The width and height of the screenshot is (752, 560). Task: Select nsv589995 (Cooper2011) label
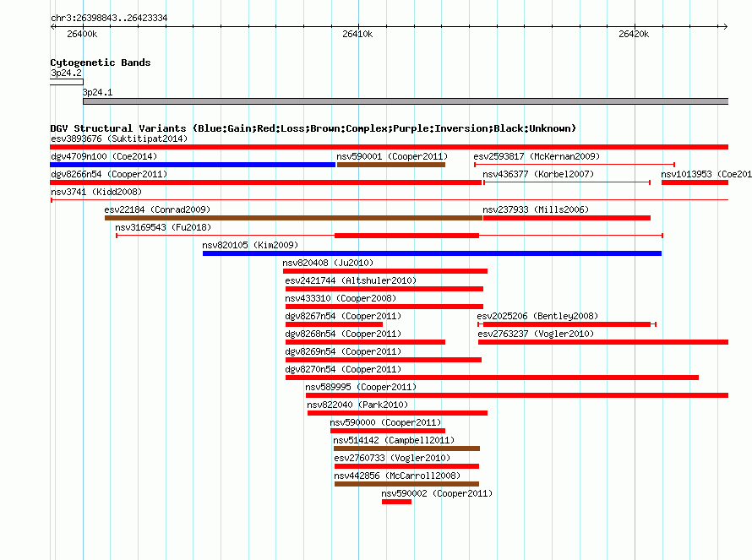361,387
